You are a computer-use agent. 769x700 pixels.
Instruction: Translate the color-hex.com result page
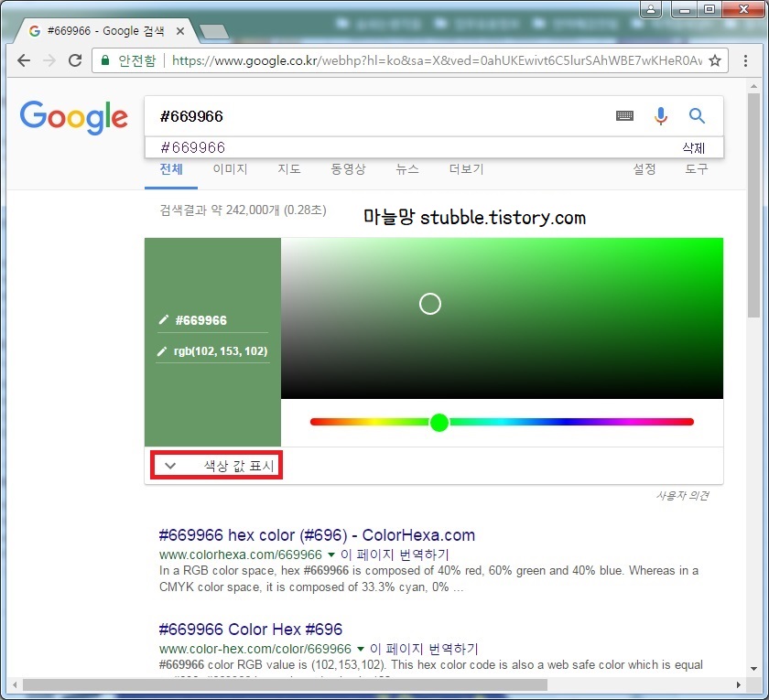click(424, 649)
